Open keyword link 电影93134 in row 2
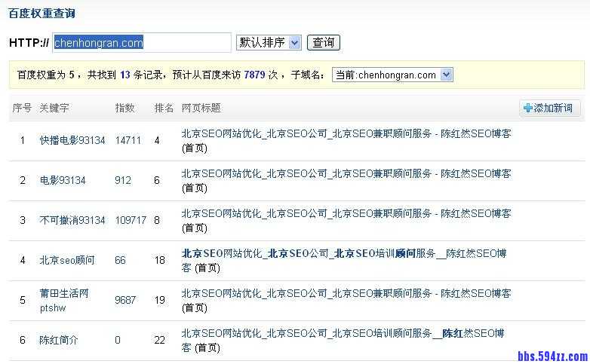590x364 pixels. (63, 180)
